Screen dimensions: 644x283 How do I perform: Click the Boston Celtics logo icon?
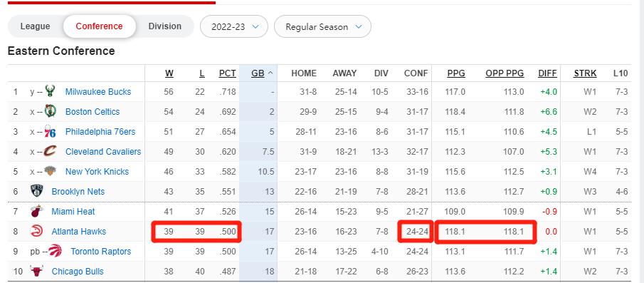click(x=50, y=111)
